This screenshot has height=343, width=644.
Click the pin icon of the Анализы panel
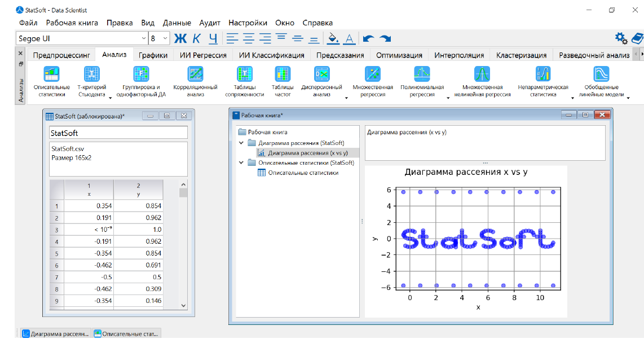pyautogui.click(x=20, y=64)
